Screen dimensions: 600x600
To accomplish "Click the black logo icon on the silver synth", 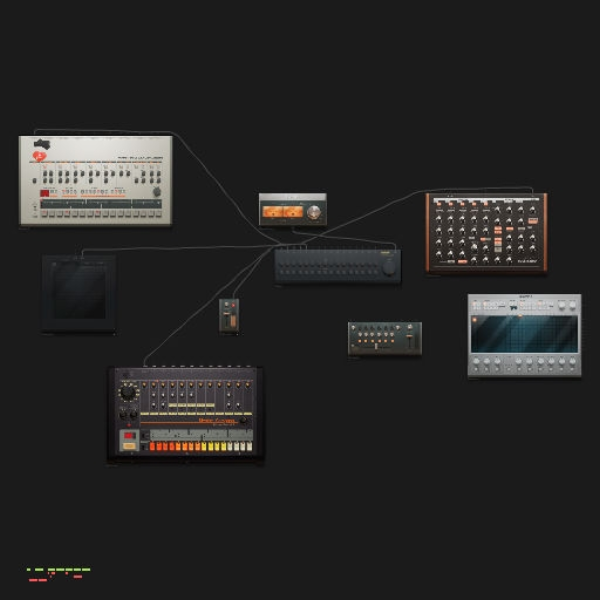I will (x=514, y=307).
